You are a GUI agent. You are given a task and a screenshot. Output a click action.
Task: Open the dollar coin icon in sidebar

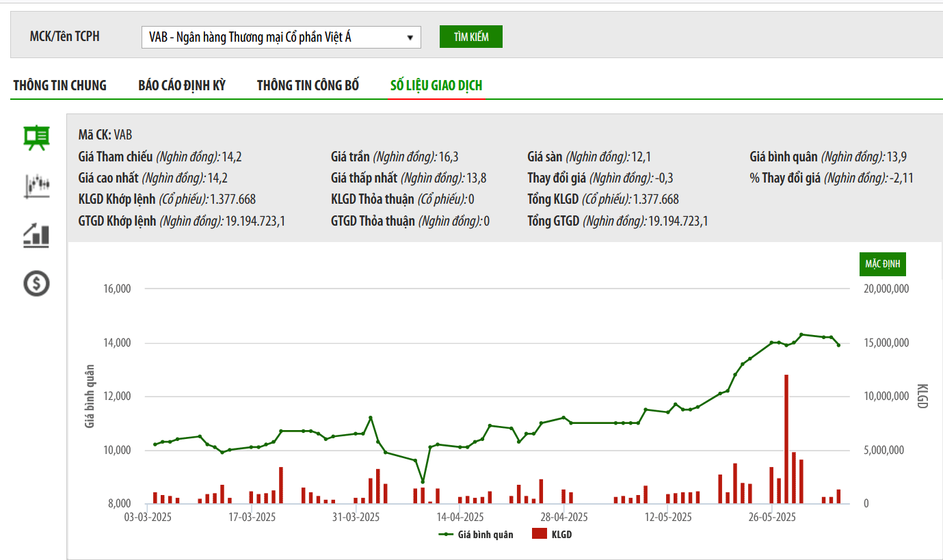[37, 282]
